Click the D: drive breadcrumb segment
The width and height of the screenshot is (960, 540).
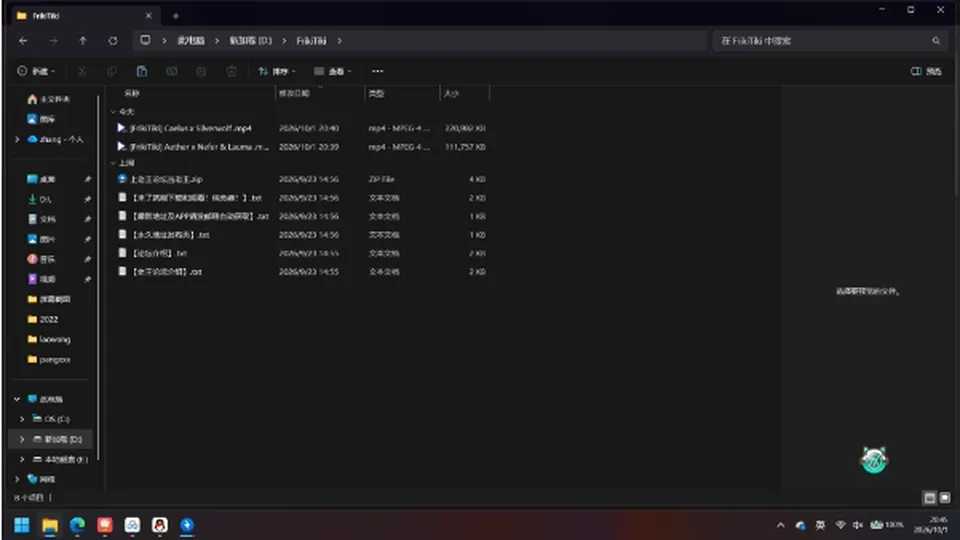click(x=250, y=40)
